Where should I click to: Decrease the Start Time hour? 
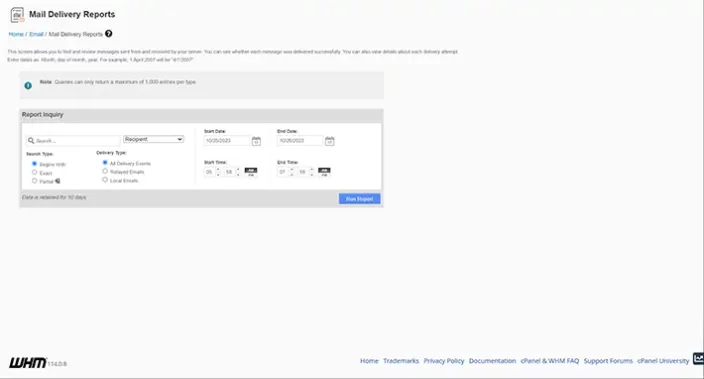tap(218, 175)
